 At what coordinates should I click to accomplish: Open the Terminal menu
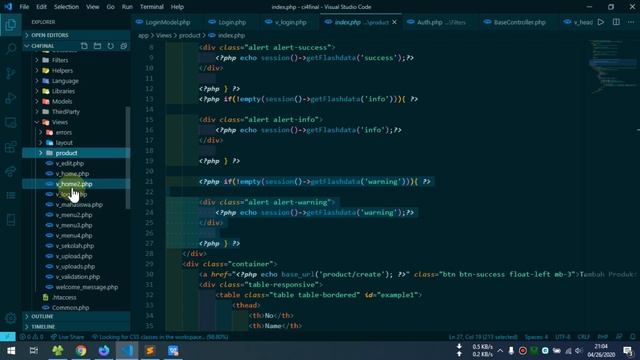[151, 7]
